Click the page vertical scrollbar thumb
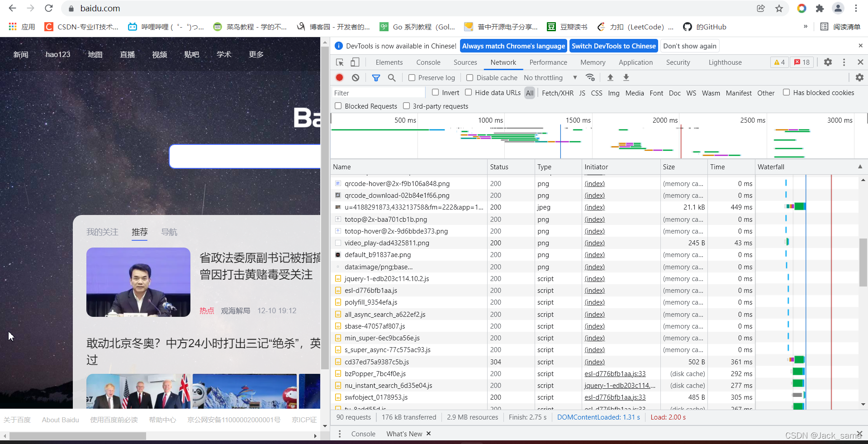 point(325,208)
